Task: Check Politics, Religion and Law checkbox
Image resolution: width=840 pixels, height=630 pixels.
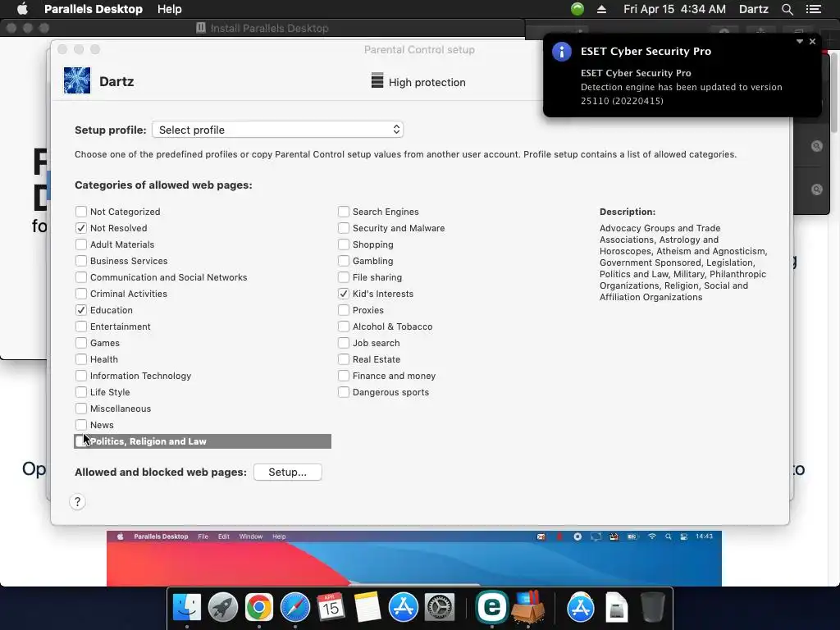Action: pos(81,441)
